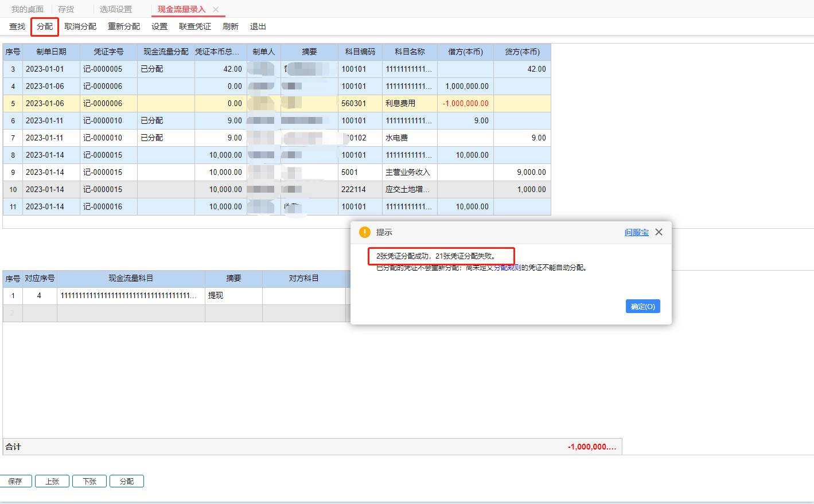Close the 提示 dialog with the X icon
This screenshot has height=504, width=814.
pyautogui.click(x=659, y=232)
